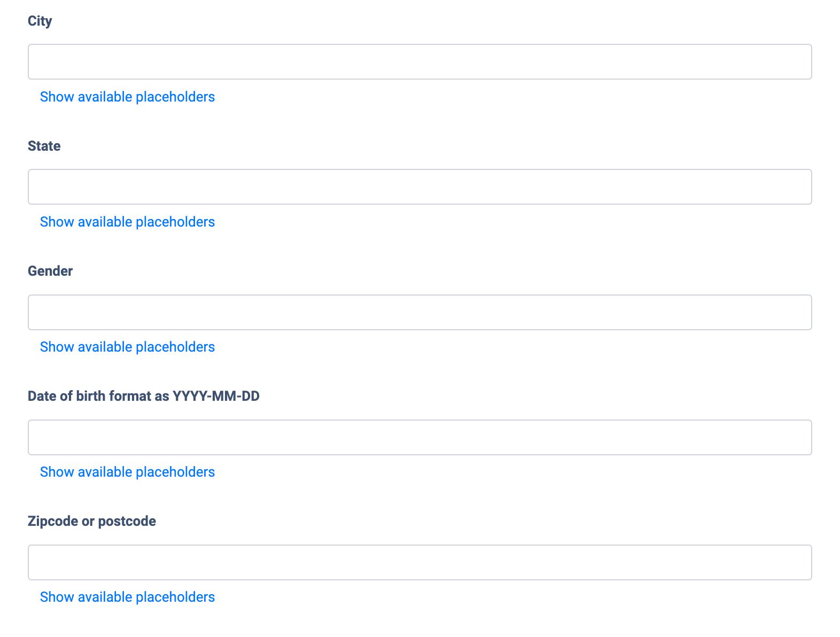Screen dimensions: 840x637
Task: Click the State field label
Action: (44, 146)
